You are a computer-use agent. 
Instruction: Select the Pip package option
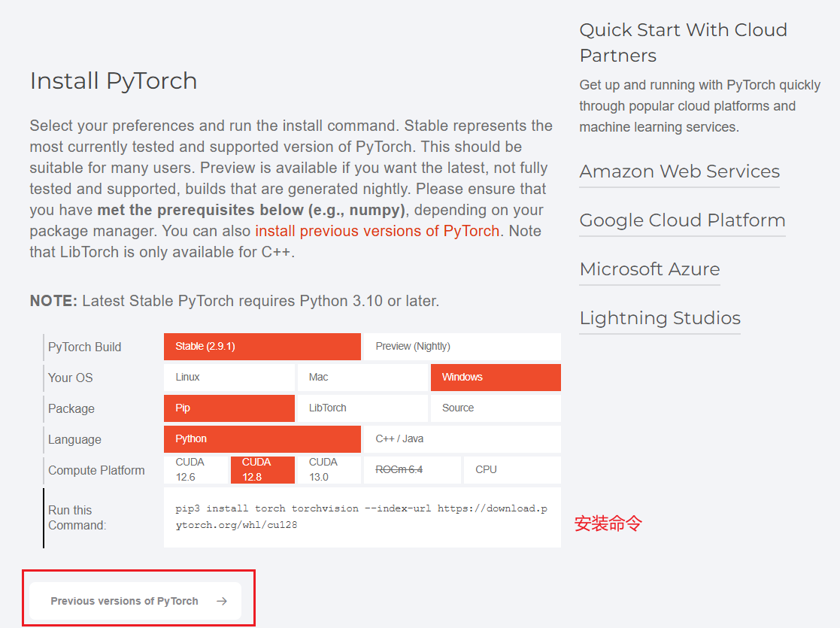(x=229, y=408)
